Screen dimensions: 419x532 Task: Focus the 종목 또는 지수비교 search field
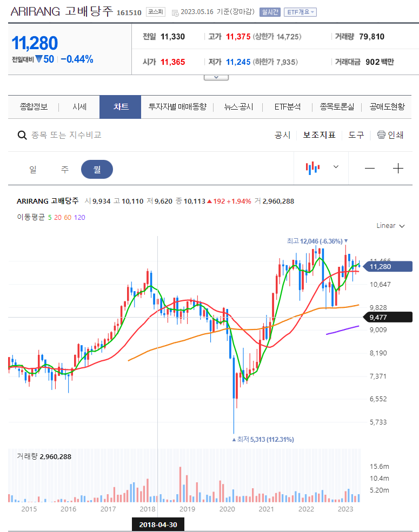coord(66,135)
